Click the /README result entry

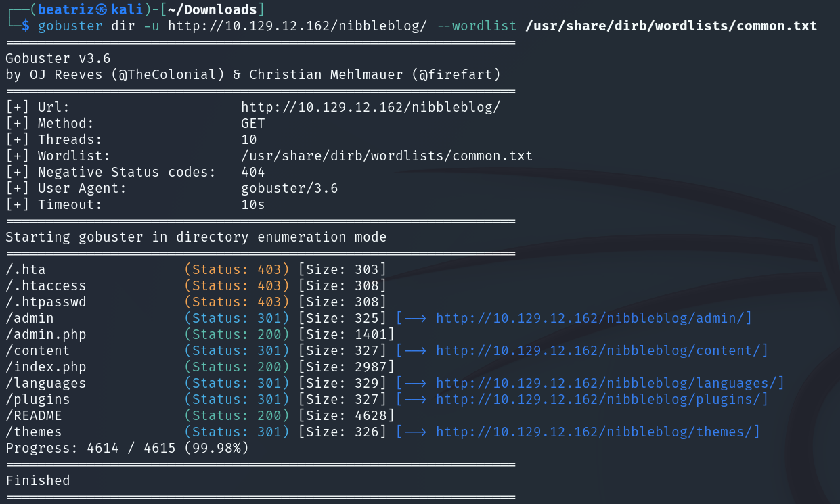tap(34, 415)
